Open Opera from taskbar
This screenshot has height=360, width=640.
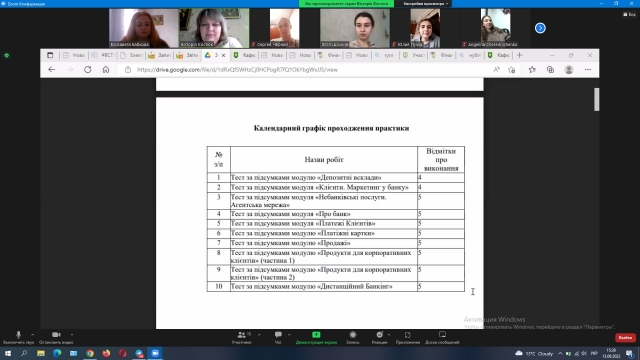(x=122, y=353)
